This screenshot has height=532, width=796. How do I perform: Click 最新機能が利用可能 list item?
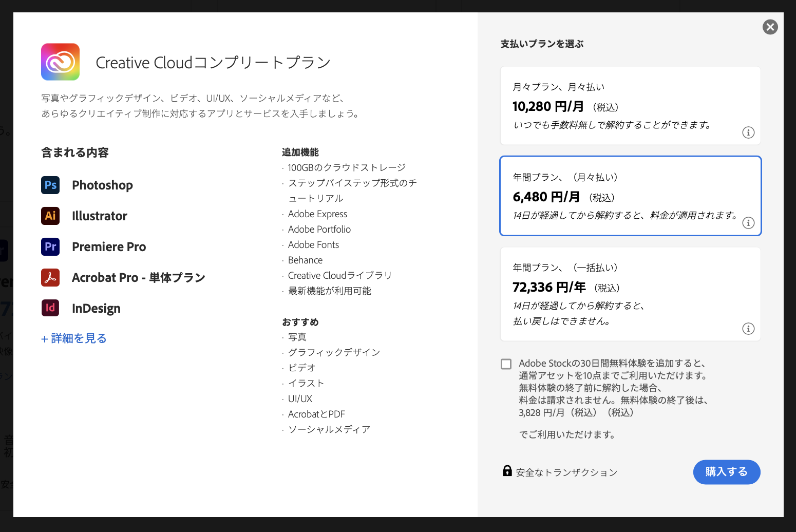pyautogui.click(x=330, y=291)
